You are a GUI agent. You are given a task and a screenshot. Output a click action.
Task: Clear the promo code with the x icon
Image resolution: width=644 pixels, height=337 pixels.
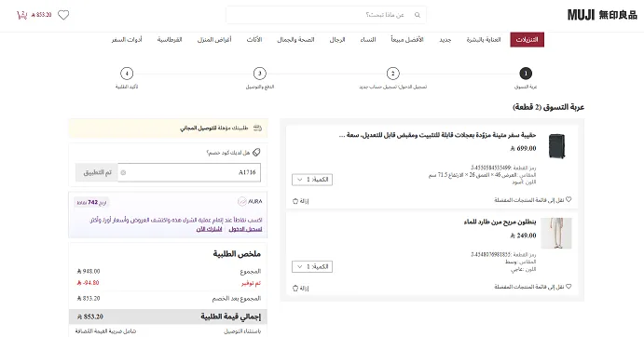(123, 172)
